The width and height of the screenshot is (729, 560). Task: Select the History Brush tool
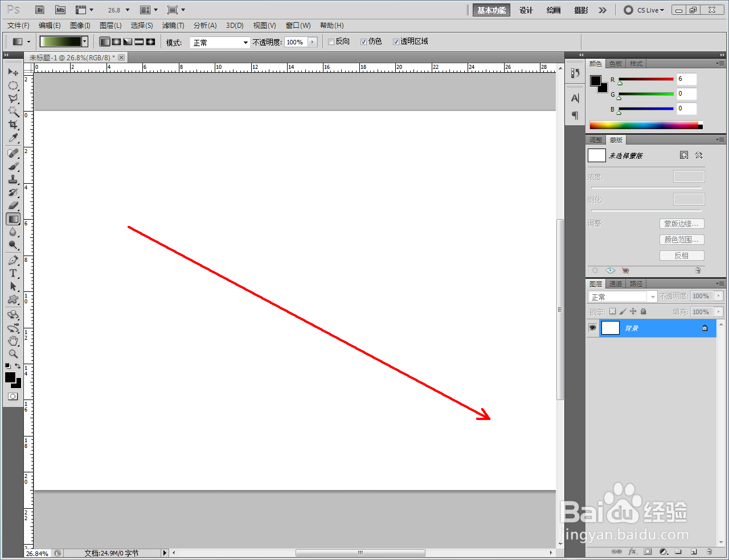(x=13, y=192)
